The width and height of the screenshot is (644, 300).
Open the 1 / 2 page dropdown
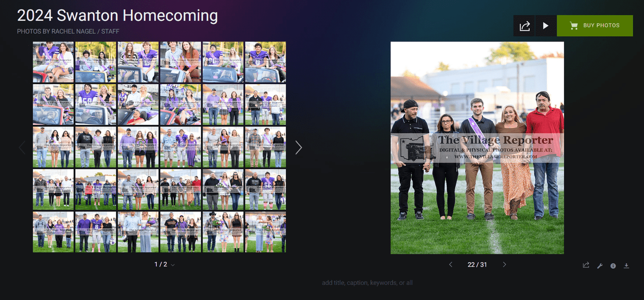click(164, 265)
